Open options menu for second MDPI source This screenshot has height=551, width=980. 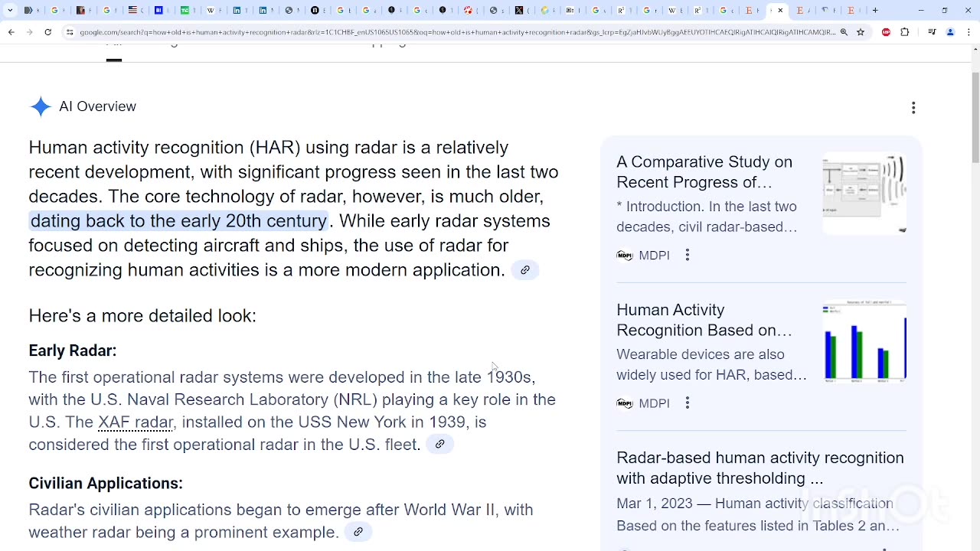click(688, 403)
